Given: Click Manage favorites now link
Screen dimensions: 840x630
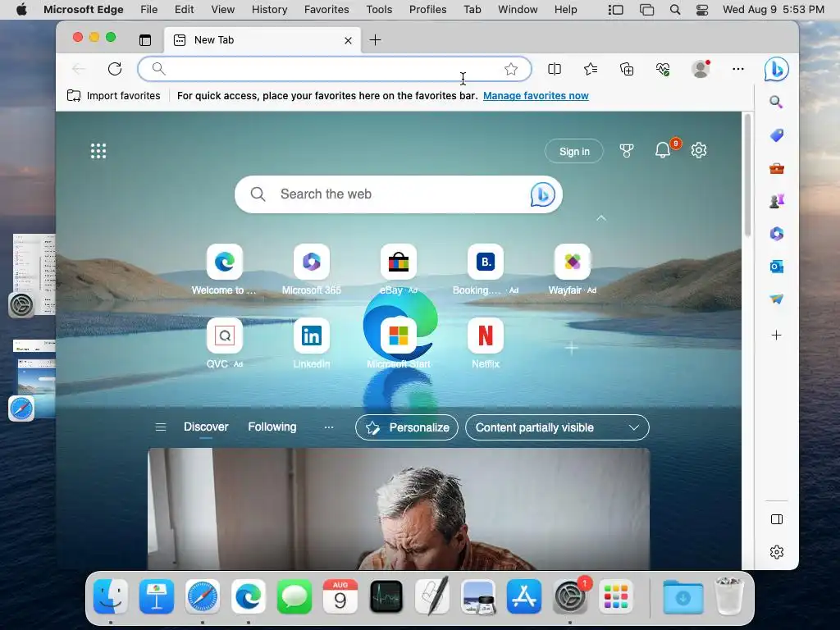Looking at the screenshot, I should (x=536, y=96).
